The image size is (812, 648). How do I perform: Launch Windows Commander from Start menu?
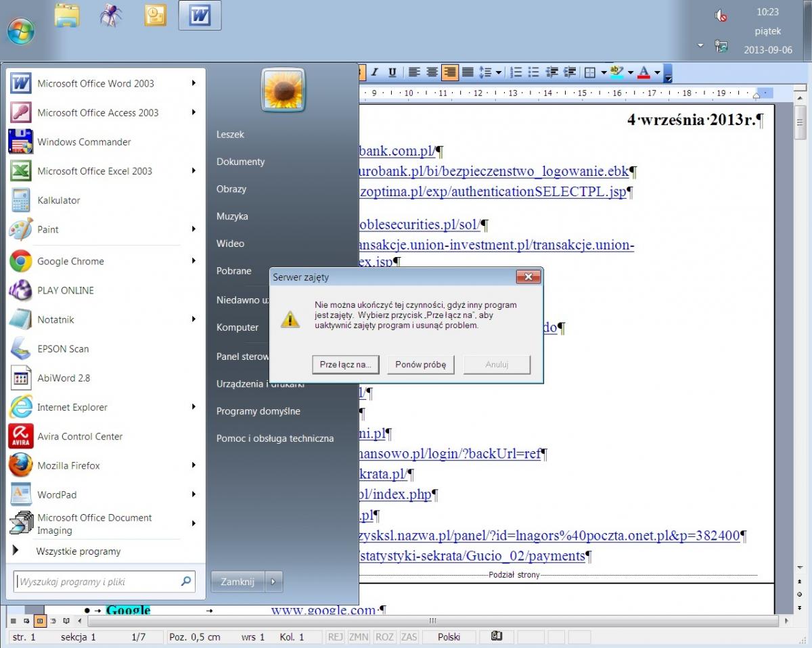(x=85, y=142)
